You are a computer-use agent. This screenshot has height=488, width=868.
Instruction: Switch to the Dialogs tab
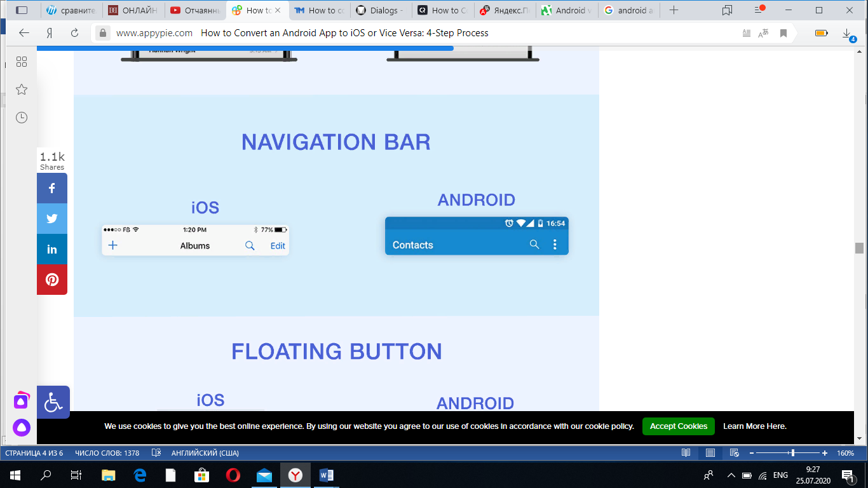coord(380,10)
